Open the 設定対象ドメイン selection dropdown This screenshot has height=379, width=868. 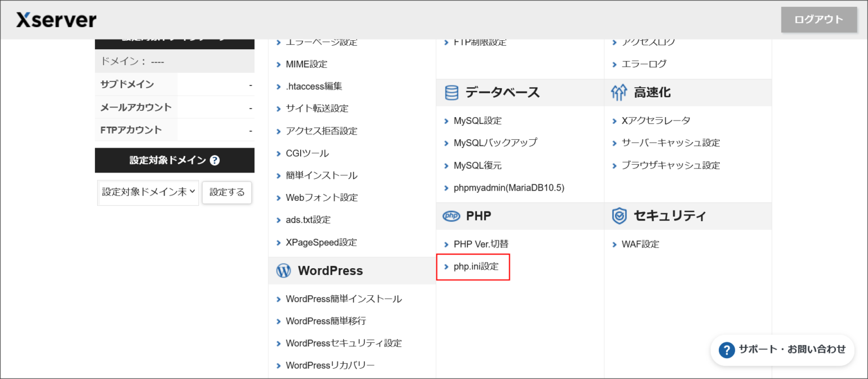pyautogui.click(x=147, y=192)
